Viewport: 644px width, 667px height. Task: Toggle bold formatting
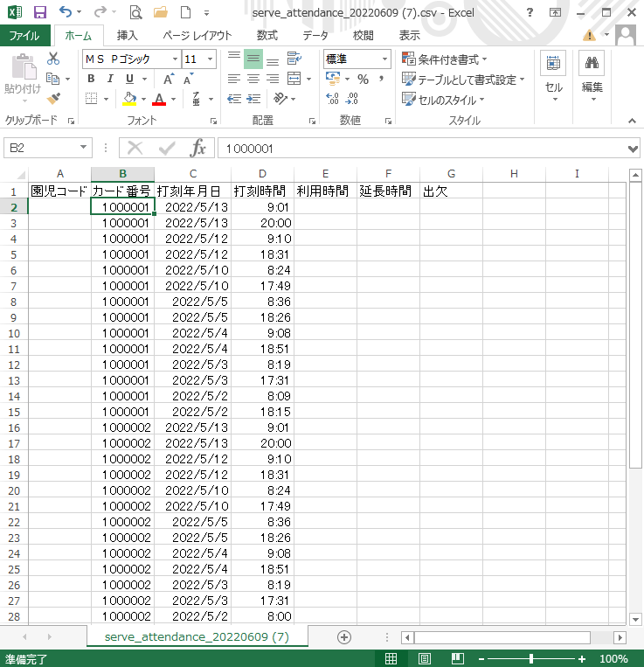[91, 79]
